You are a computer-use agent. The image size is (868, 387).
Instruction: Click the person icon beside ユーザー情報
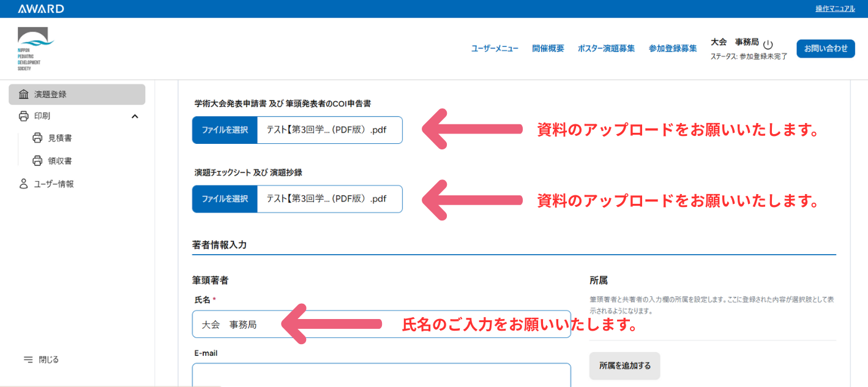click(24, 184)
